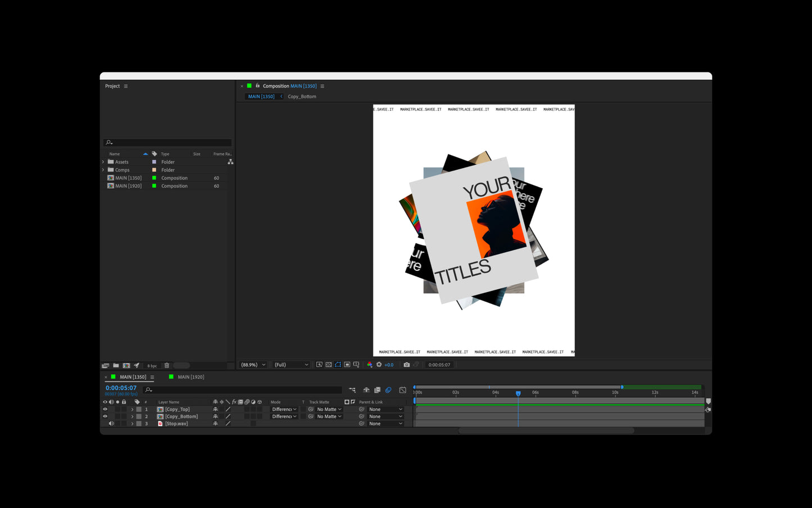812x508 pixels.
Task: Enable motion blur switch in timeline header
Action: pyautogui.click(x=388, y=390)
